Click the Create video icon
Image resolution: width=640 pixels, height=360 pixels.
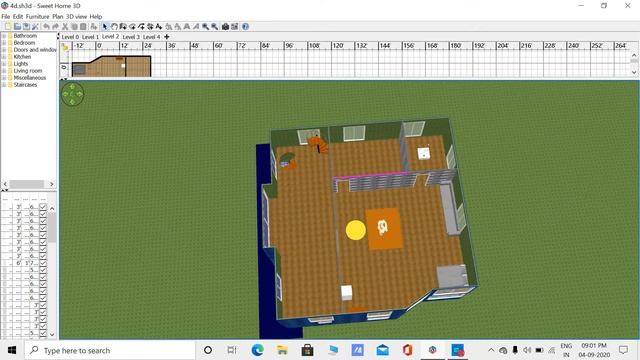[234, 27]
